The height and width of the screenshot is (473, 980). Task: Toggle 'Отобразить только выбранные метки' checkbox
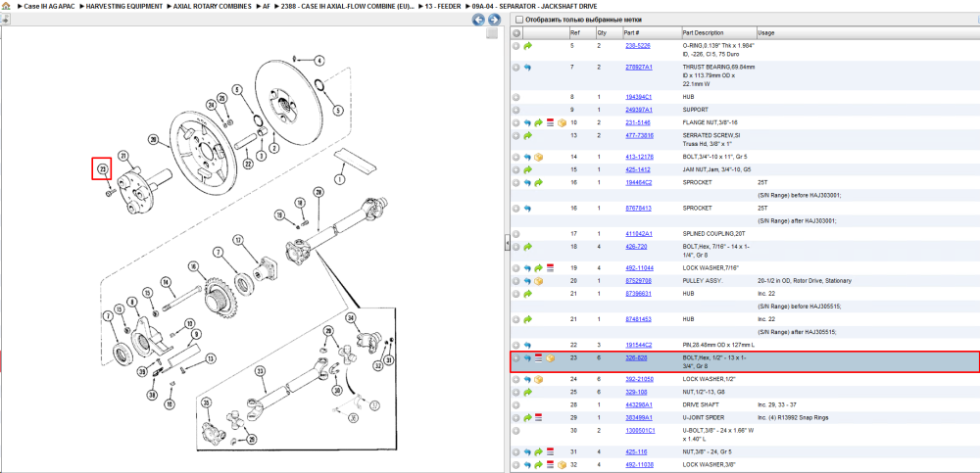pyautogui.click(x=518, y=20)
